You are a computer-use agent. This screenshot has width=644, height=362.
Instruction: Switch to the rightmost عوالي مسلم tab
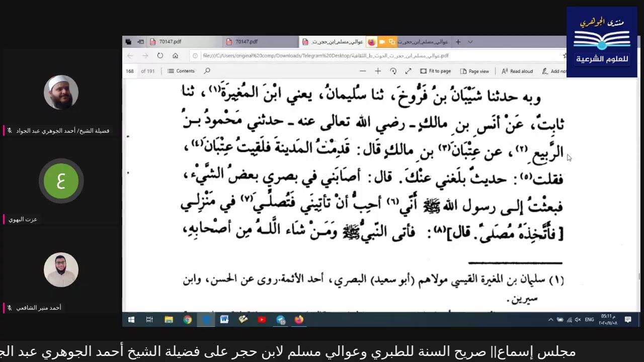pos(423,42)
